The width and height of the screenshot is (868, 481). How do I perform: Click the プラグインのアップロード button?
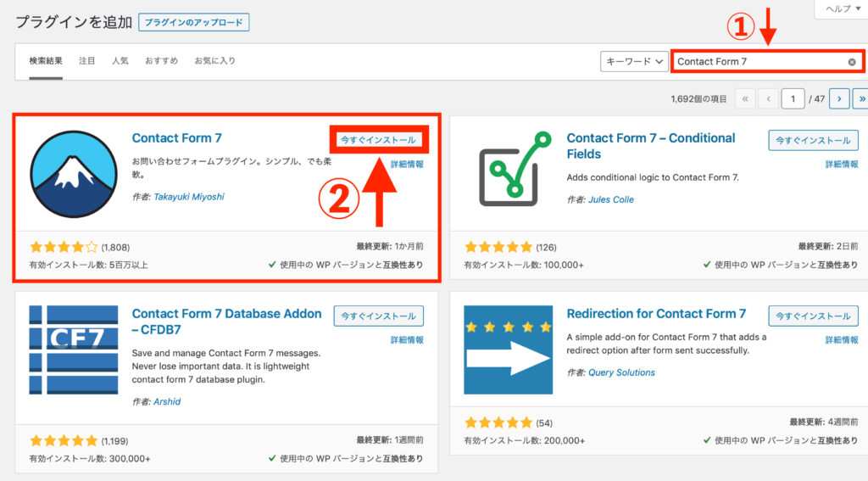tap(194, 22)
